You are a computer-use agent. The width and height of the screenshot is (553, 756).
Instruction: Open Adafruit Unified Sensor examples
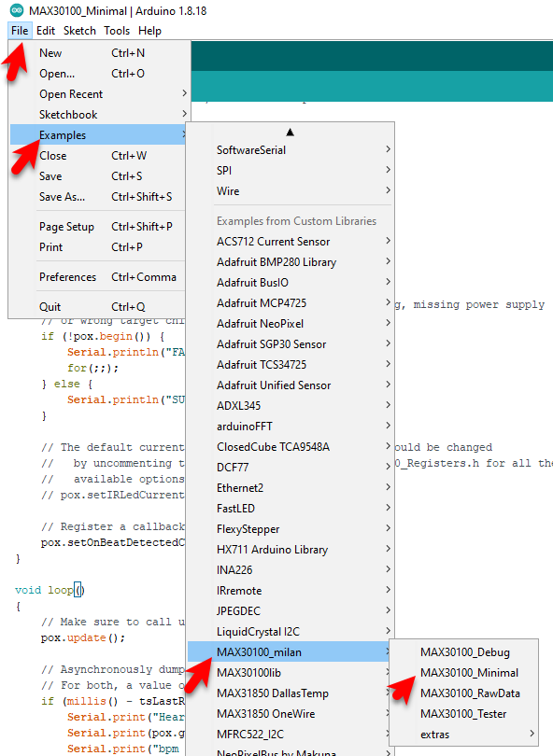click(290, 385)
